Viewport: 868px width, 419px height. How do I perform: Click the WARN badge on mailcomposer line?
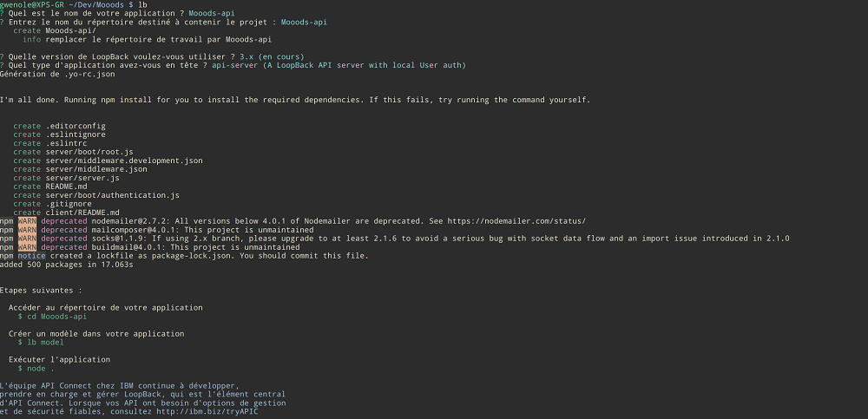(27, 230)
